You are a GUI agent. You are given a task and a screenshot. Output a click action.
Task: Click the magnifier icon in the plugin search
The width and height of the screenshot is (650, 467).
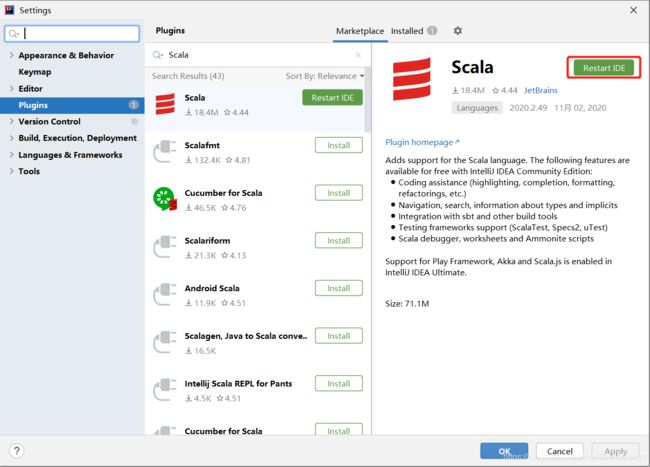(x=158, y=55)
